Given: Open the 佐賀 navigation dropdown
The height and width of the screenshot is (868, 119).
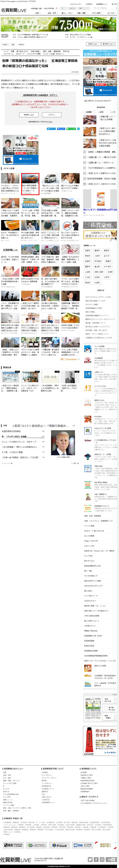Looking at the screenshot, I should tap(38, 13).
